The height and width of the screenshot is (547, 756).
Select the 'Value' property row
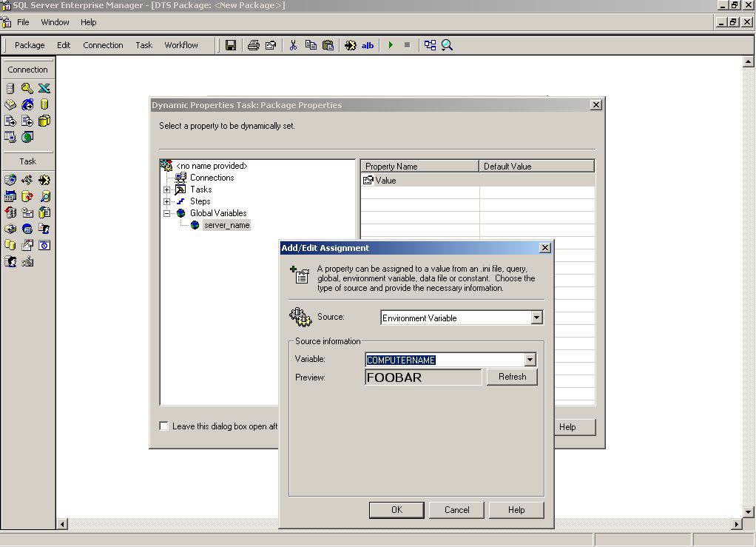477,181
